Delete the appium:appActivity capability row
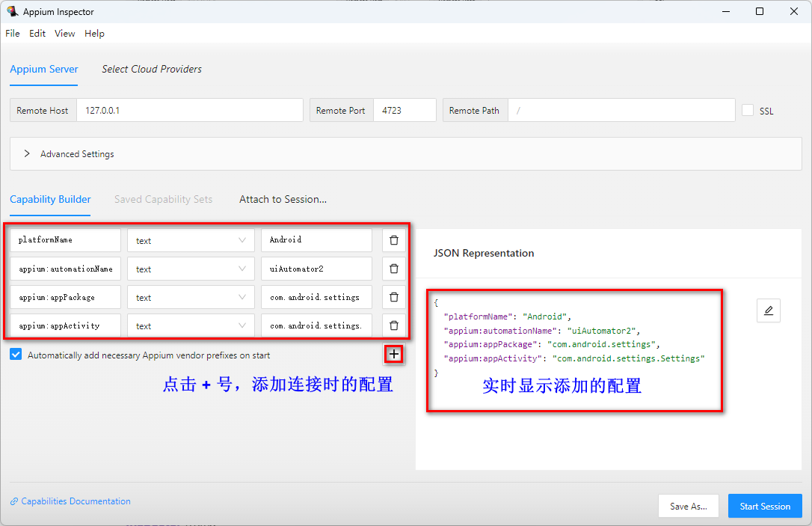This screenshot has width=812, height=526. tap(394, 326)
